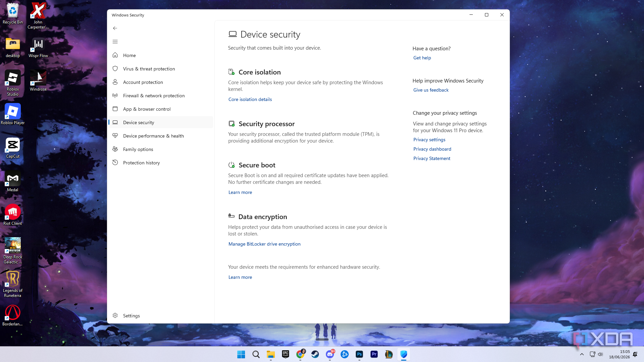The width and height of the screenshot is (644, 362).
Task: Click the Device performance & health heart icon
Action: click(x=115, y=136)
